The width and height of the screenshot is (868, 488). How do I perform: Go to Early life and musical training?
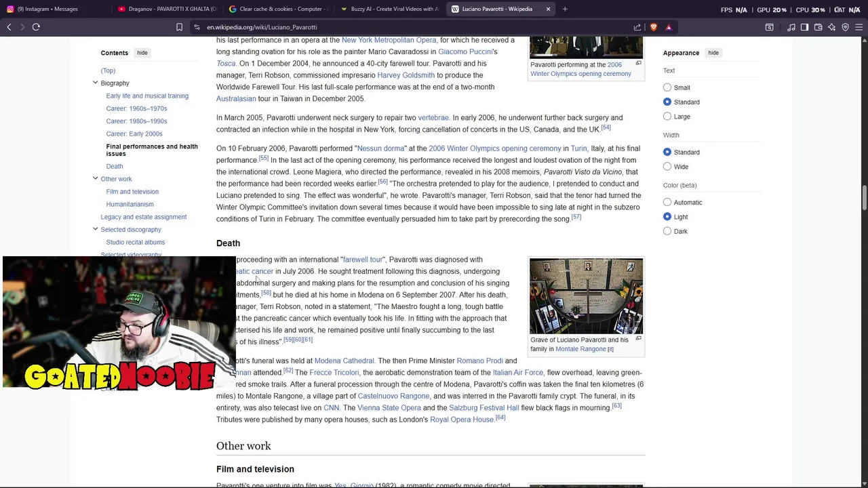coord(147,96)
